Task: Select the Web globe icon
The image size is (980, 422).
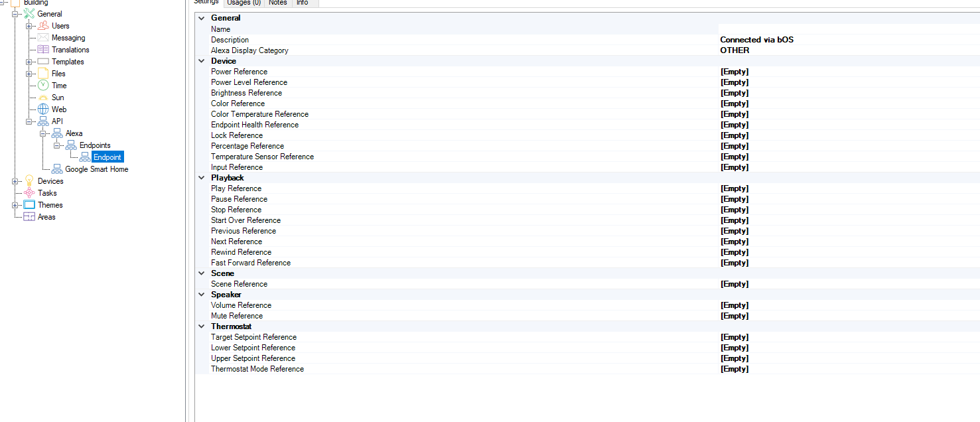Action: coord(43,109)
